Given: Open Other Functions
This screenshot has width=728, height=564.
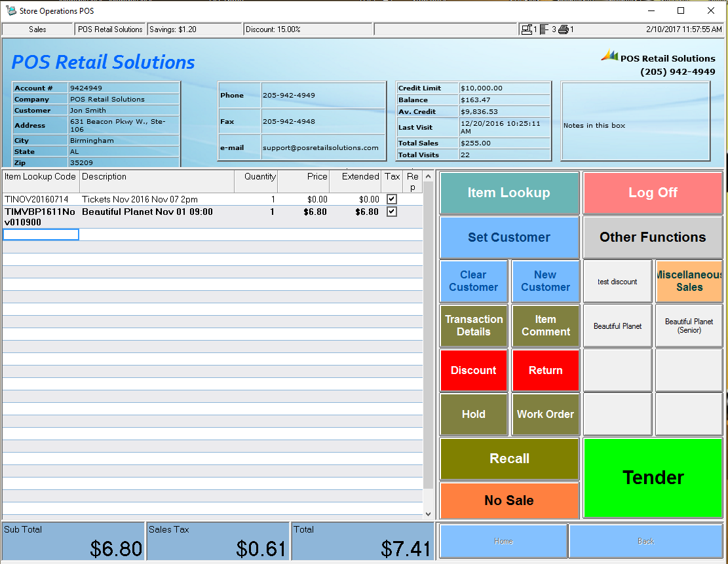Looking at the screenshot, I should (x=653, y=237).
